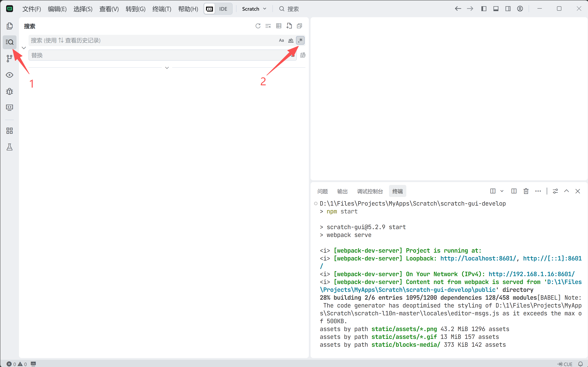The image size is (588, 367).
Task: Switch to the 问题 panel tab
Action: 322,191
